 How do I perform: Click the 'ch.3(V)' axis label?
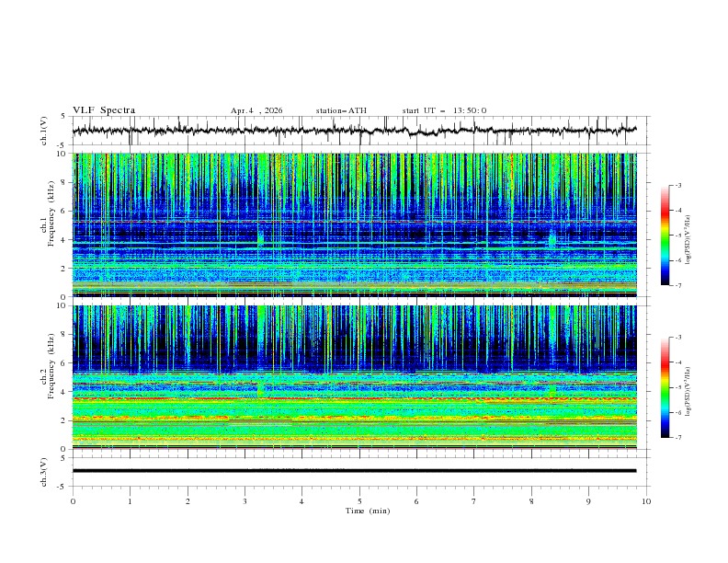pos(44,472)
